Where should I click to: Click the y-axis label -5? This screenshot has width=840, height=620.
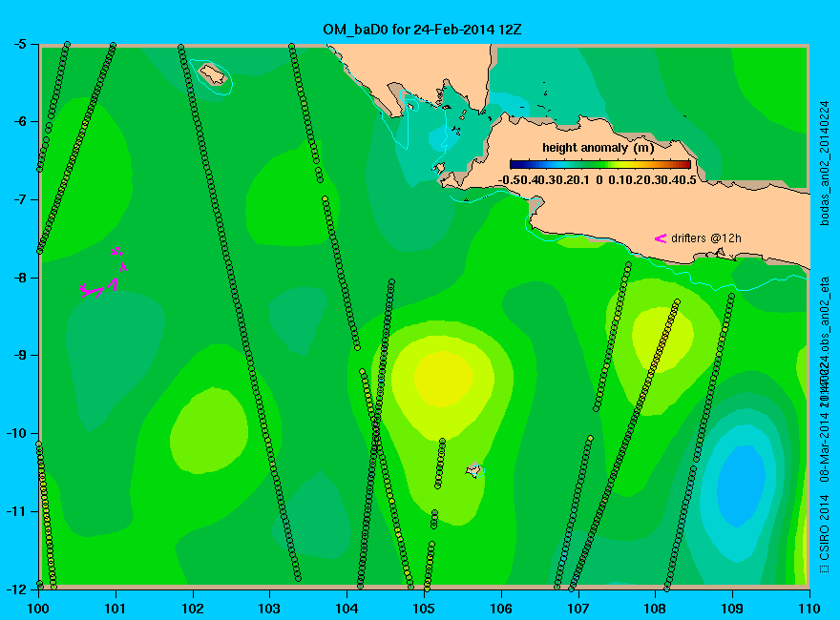pos(18,44)
